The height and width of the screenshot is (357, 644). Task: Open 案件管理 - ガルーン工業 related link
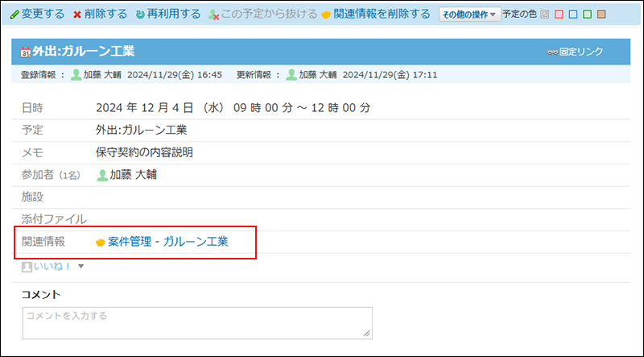click(168, 242)
